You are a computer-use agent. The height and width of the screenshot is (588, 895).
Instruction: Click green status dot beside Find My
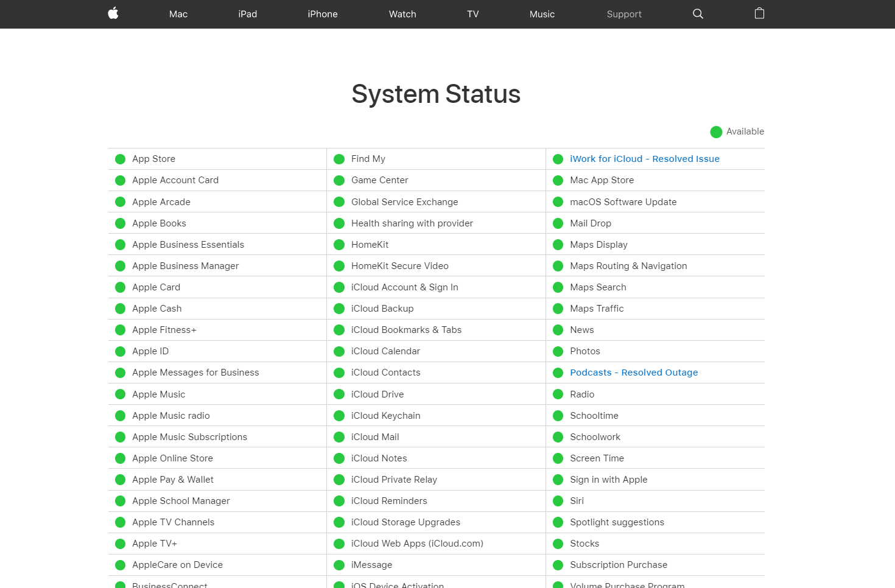(339, 159)
